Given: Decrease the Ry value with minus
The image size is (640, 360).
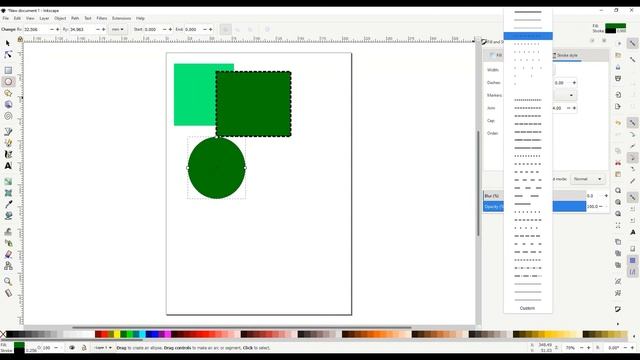Looking at the screenshot, I should coord(98,29).
